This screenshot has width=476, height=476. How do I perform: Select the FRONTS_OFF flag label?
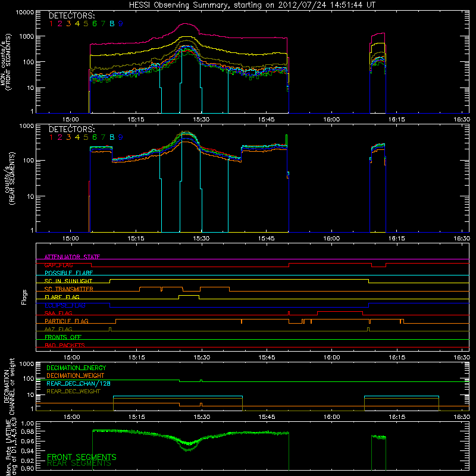[x=63, y=337]
